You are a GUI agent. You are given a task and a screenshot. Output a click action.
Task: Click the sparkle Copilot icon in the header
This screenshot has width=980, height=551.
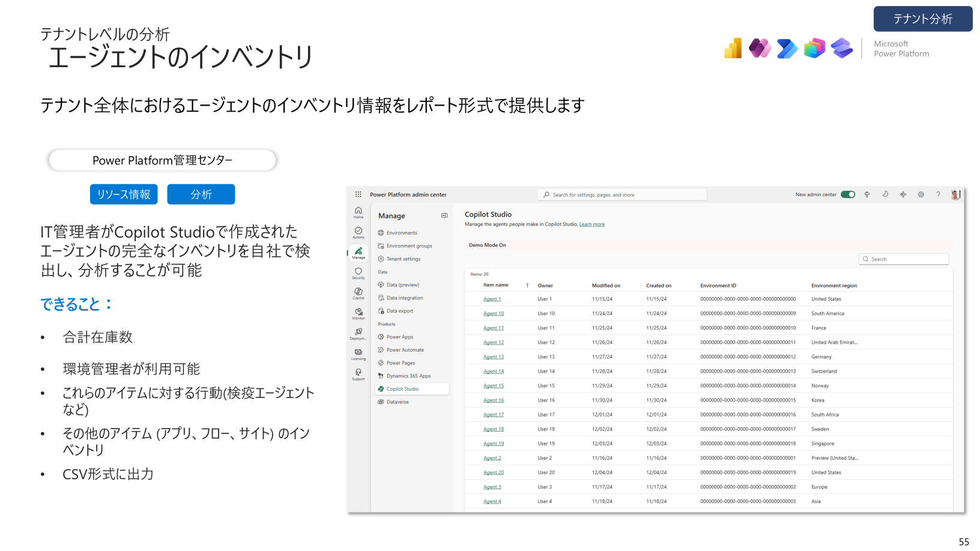click(903, 194)
